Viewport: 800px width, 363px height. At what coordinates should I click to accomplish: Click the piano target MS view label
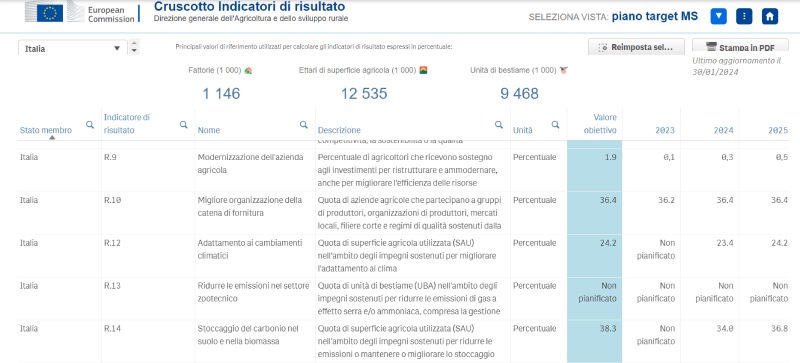[x=655, y=16]
